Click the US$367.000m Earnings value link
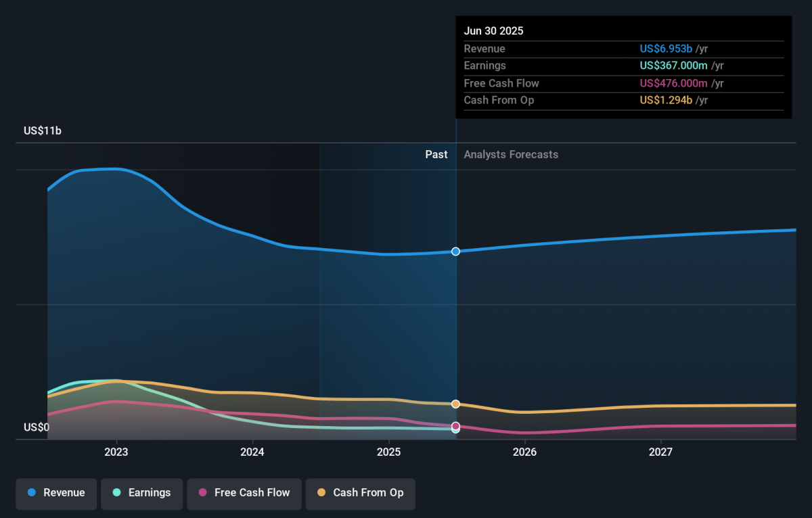 669,66
